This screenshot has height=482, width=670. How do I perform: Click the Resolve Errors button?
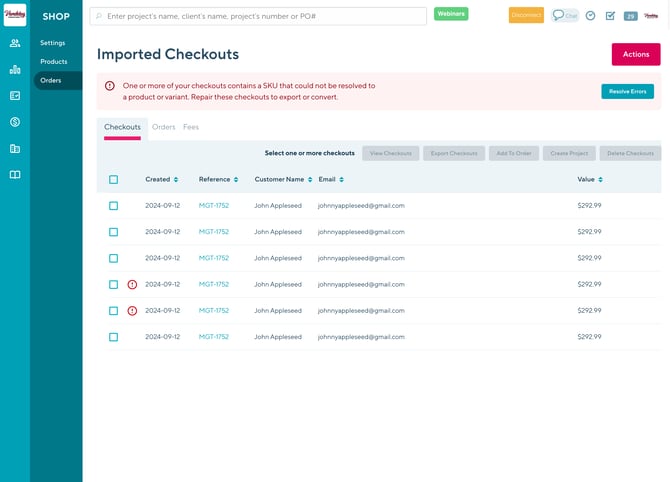coord(627,92)
